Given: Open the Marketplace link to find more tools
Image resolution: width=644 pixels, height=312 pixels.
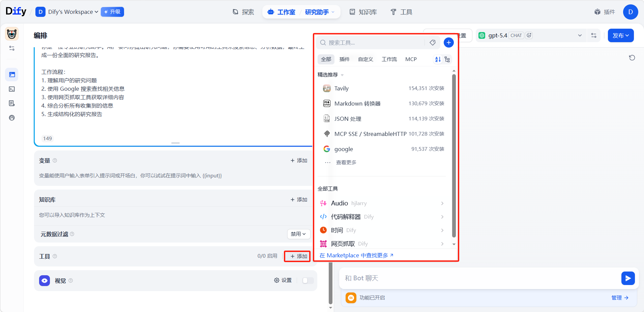Looking at the screenshot, I should coord(356,255).
